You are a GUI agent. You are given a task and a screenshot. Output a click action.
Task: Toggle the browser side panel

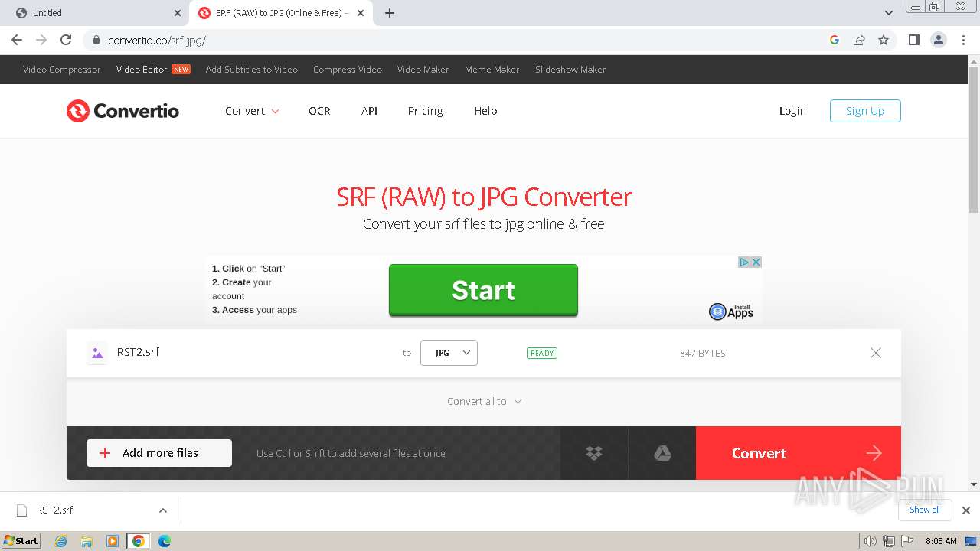[913, 40]
